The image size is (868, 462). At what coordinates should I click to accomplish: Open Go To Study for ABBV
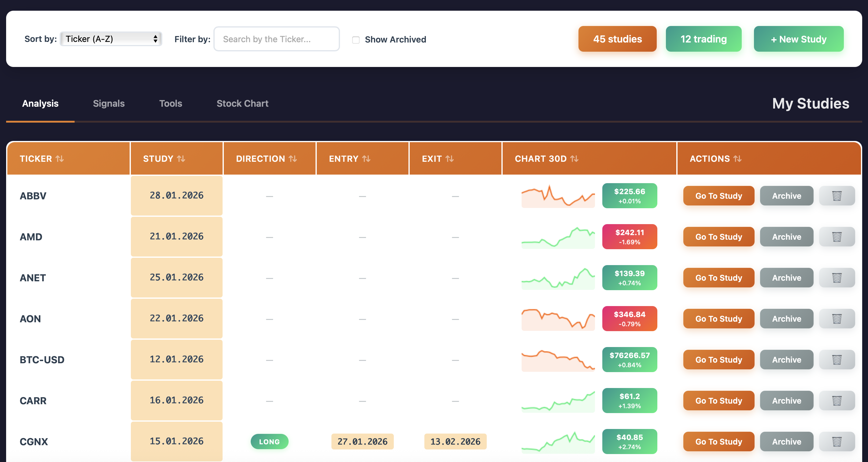point(719,195)
